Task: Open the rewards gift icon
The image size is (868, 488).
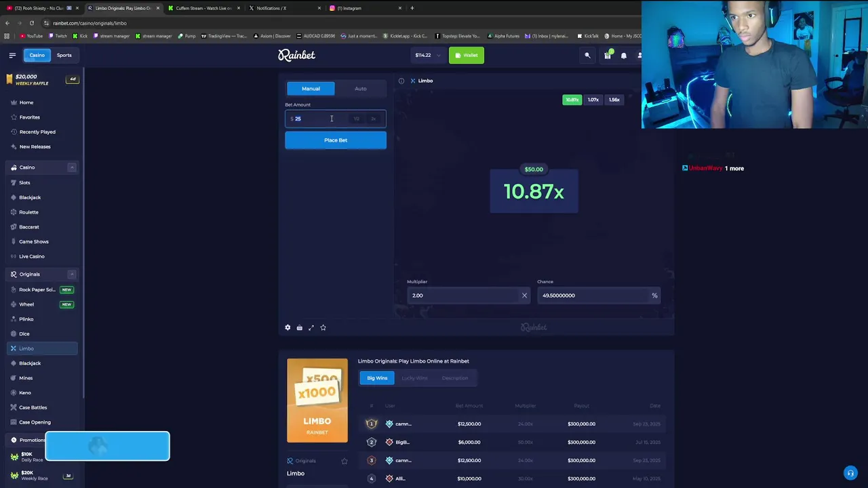Action: (x=608, y=56)
